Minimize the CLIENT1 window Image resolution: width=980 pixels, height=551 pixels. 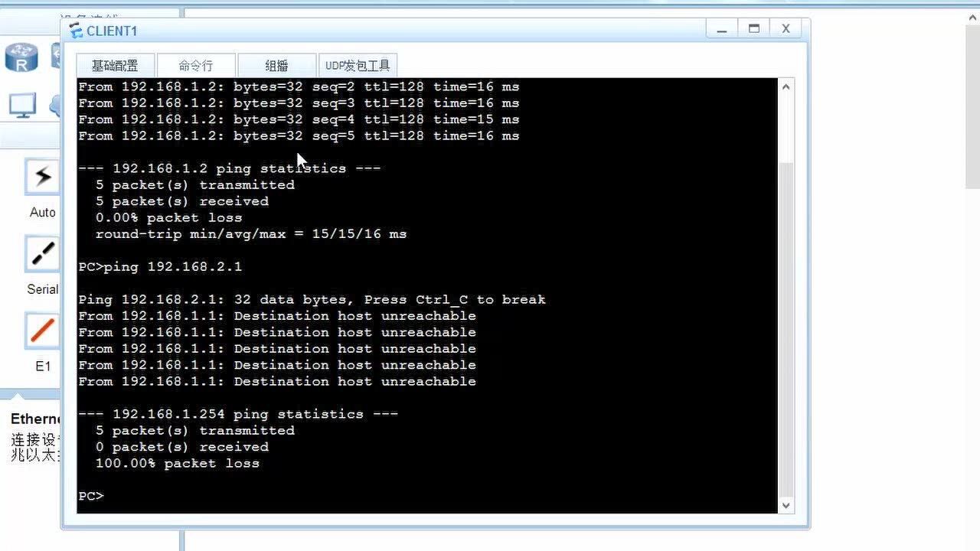click(721, 30)
